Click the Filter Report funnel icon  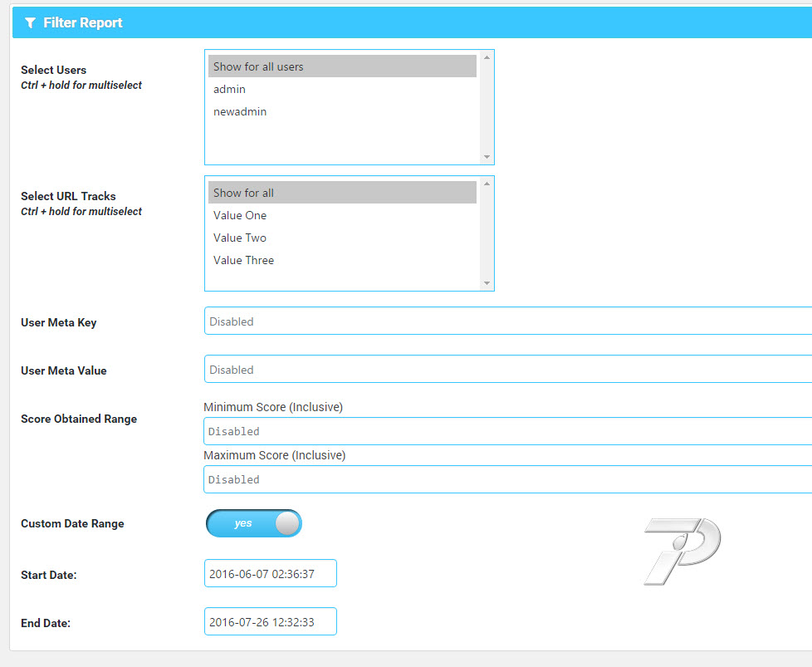point(30,22)
